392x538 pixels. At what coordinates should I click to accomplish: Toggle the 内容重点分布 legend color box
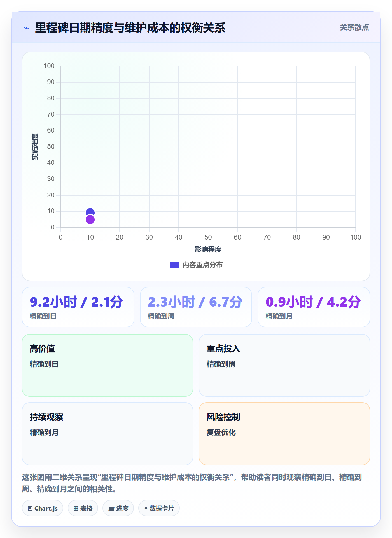(174, 265)
